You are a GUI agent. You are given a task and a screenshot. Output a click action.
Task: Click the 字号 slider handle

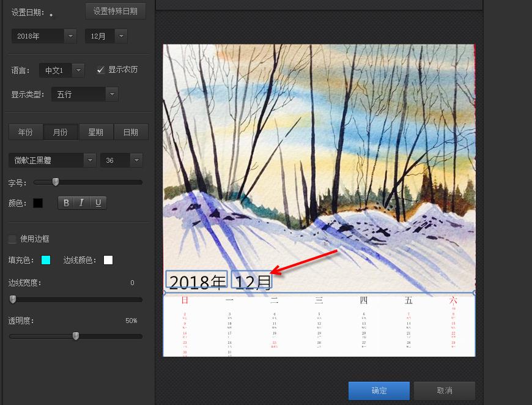56,182
